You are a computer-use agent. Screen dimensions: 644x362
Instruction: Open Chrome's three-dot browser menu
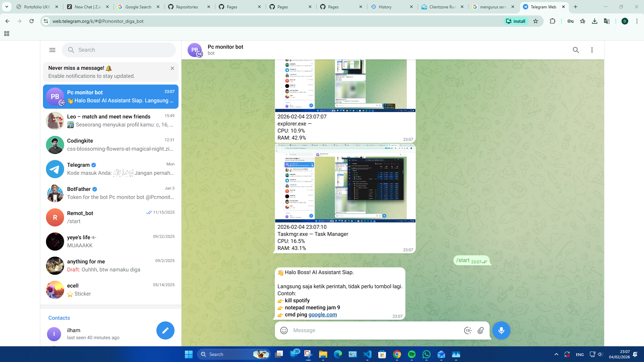(x=637, y=21)
